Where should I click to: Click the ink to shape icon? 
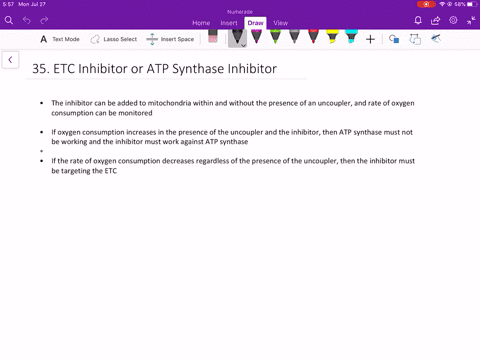coord(415,39)
